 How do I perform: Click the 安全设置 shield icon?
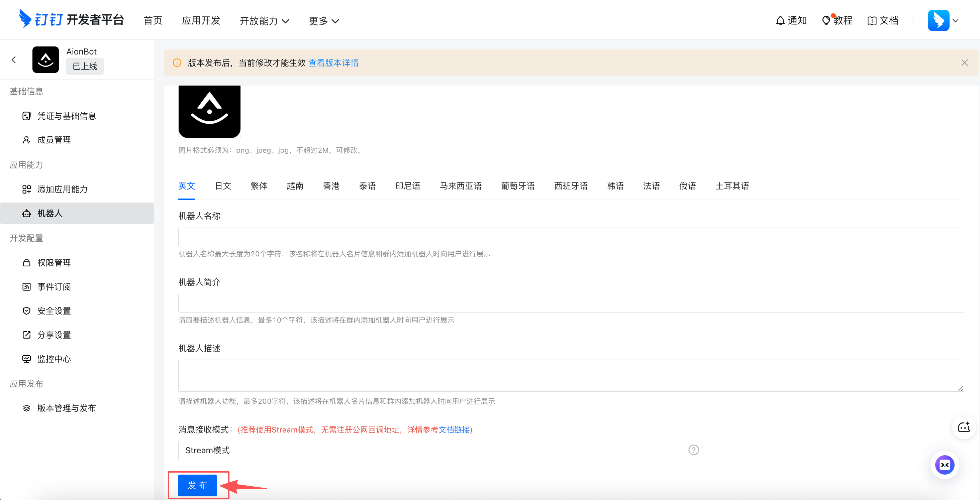pyautogui.click(x=26, y=311)
